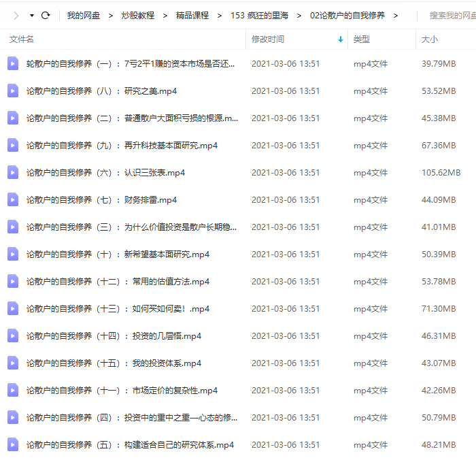
Task: Click size value 48.21MB
Action: click(x=439, y=445)
